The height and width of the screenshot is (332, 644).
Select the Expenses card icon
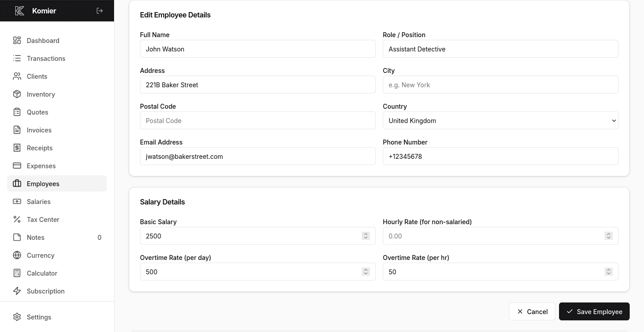tap(17, 166)
